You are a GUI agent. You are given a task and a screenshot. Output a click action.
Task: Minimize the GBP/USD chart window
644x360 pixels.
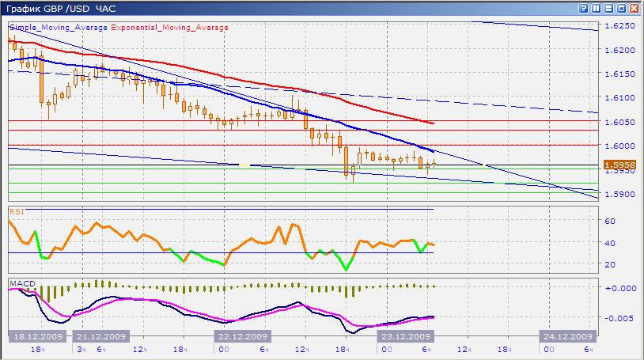(x=609, y=8)
